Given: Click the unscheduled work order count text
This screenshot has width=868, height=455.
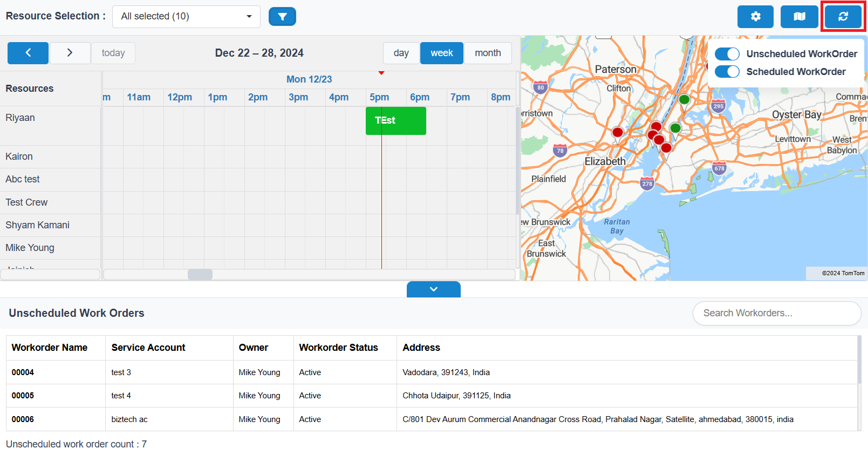Looking at the screenshot, I should pyautogui.click(x=76, y=444).
